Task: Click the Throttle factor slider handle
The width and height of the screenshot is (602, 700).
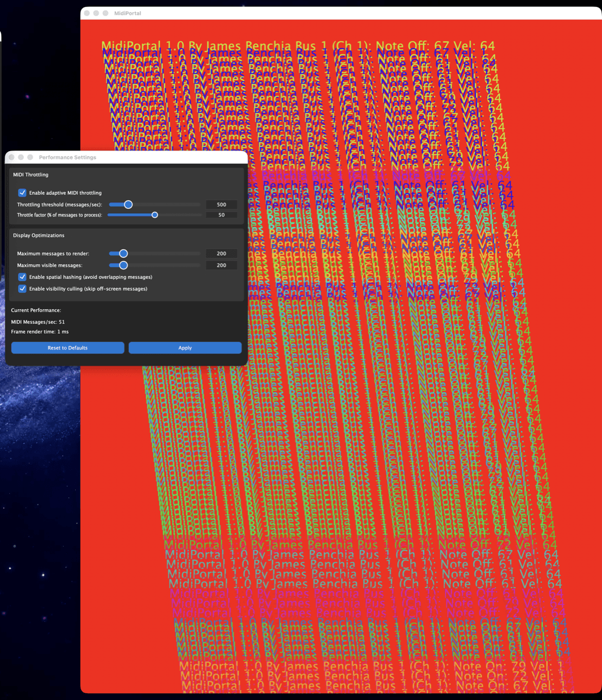Action: 155,215
